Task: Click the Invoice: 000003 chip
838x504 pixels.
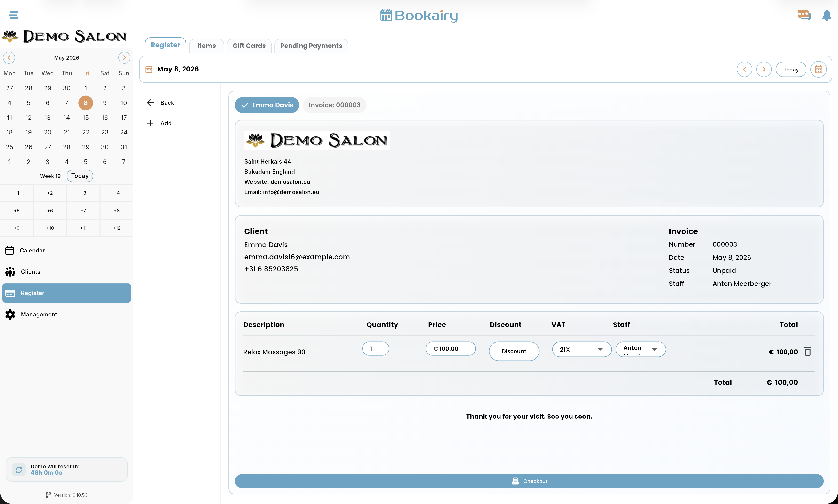Action: [x=334, y=105]
